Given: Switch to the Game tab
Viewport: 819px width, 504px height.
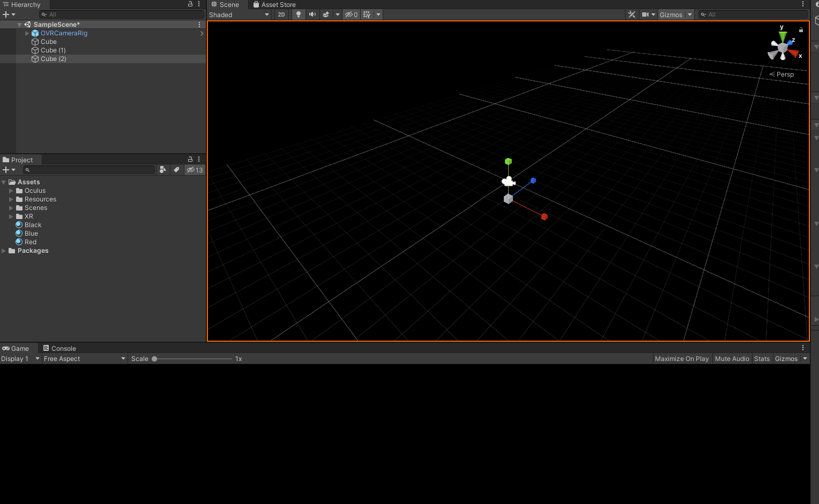Looking at the screenshot, I should pos(16,348).
